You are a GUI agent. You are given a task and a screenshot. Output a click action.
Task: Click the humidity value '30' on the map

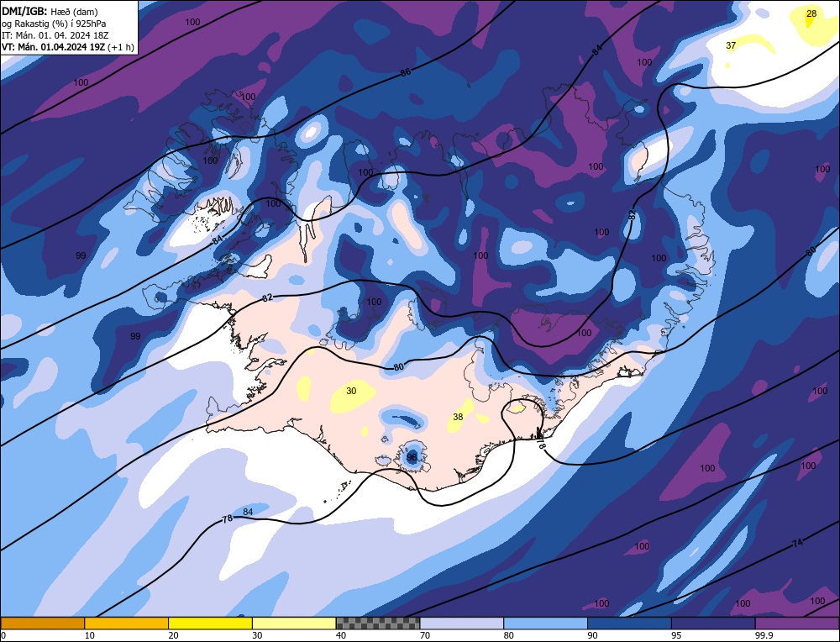tap(351, 392)
